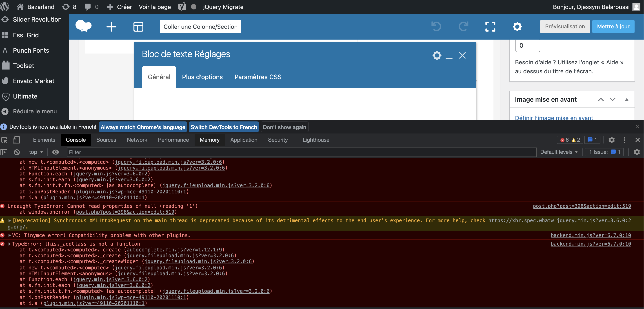This screenshot has width=644, height=309.
Task: Toggle console sidebar panel icon
Action: click(x=4, y=152)
